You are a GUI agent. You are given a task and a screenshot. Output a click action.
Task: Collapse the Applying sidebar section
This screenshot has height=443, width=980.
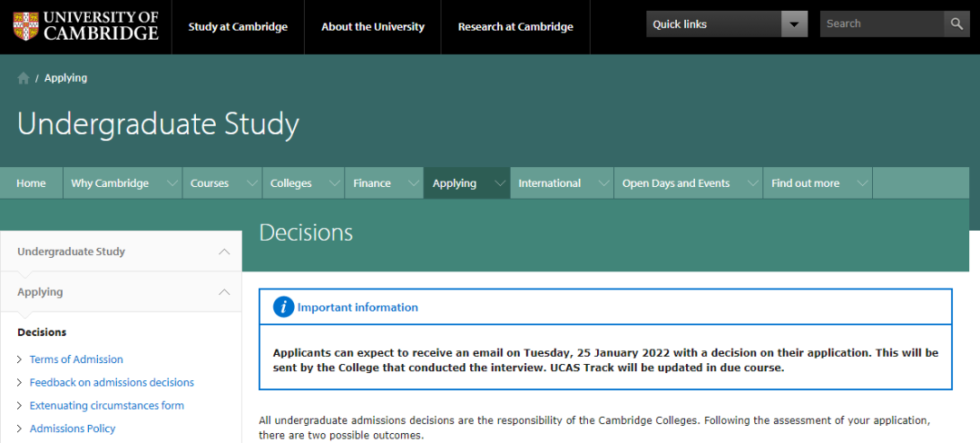click(x=224, y=291)
